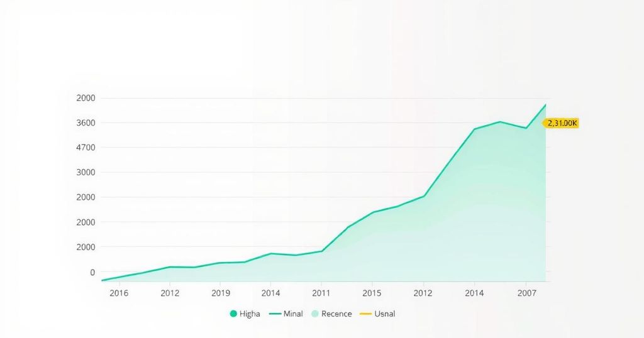Click the 2007 x-axis label
644x338 pixels.
click(526, 293)
